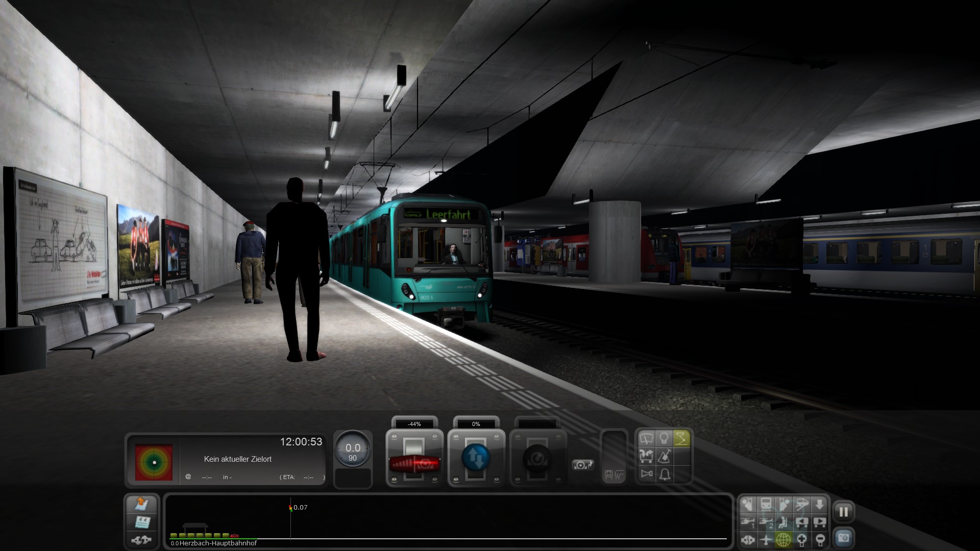Open the notes notepad icon

pyautogui.click(x=141, y=522)
